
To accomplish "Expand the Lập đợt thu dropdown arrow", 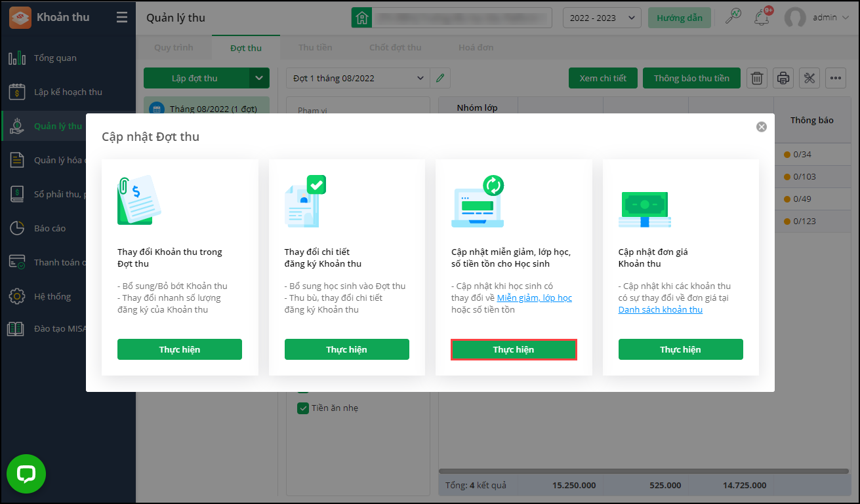I will coord(259,79).
